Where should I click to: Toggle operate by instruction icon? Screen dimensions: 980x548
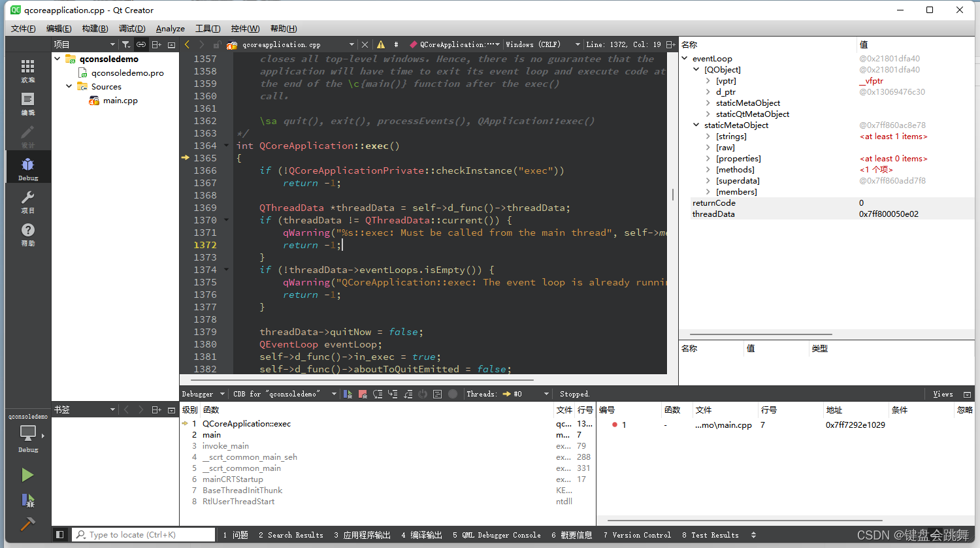438,394
